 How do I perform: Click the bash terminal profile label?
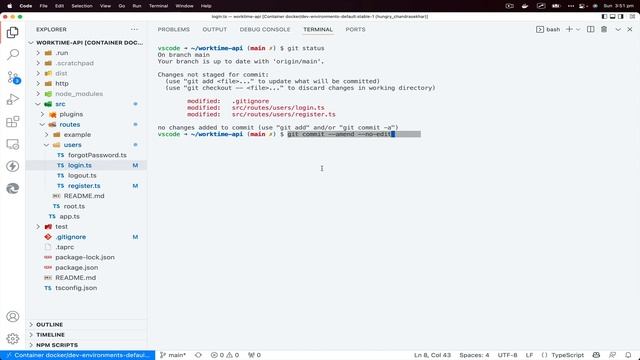pos(548,29)
